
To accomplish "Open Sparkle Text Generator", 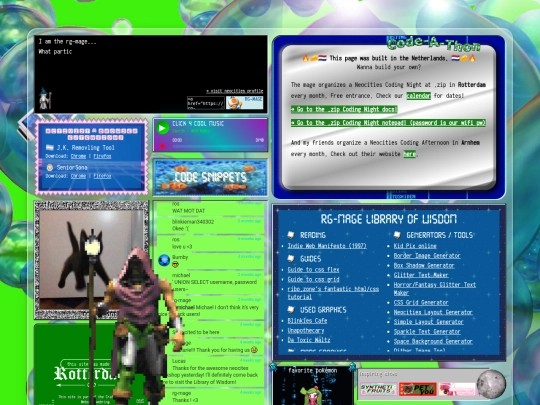I will (427, 332).
